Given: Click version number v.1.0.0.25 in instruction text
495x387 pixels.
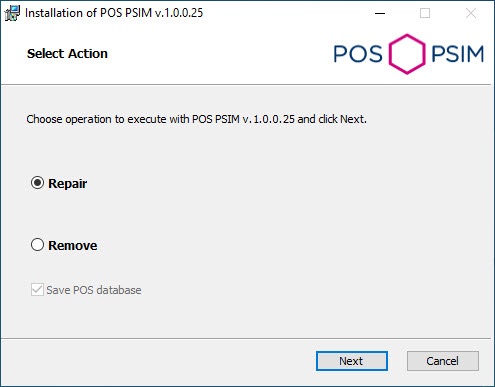Looking at the screenshot, I should pos(268,119).
